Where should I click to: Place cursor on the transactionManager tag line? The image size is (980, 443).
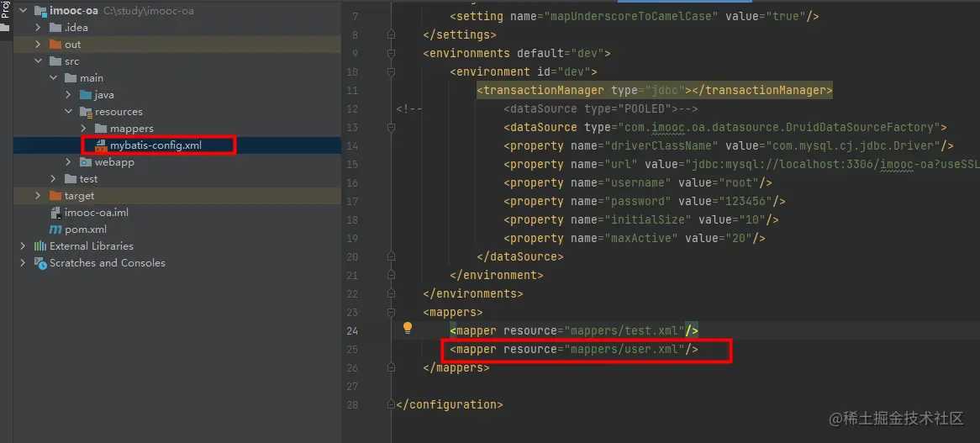(655, 91)
